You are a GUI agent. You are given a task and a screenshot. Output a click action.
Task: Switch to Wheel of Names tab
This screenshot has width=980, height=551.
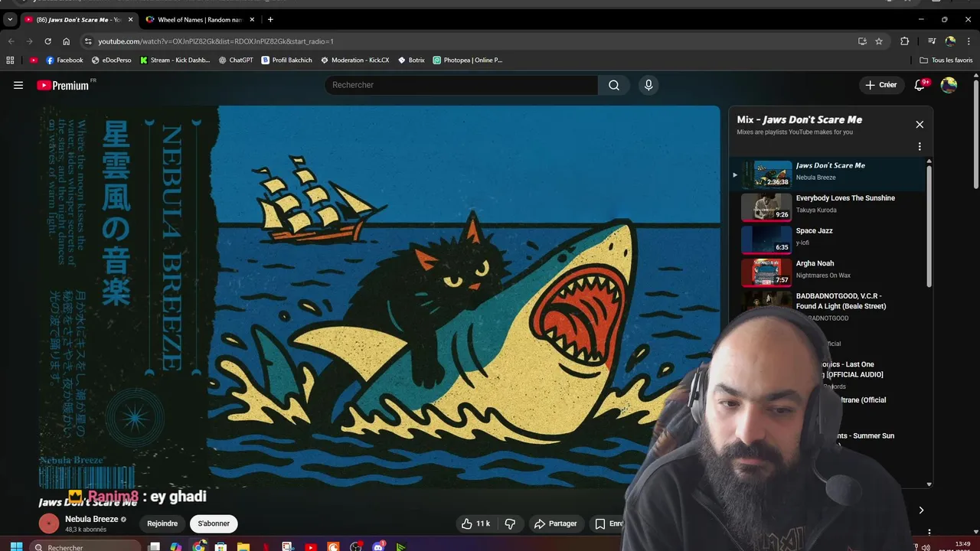[200, 19]
